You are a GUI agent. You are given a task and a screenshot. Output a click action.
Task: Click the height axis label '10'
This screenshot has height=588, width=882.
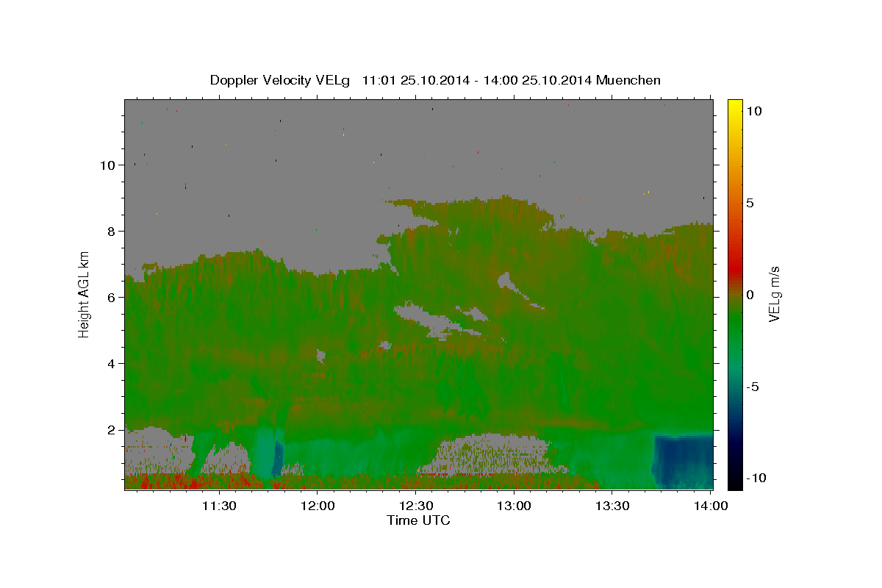tap(107, 165)
